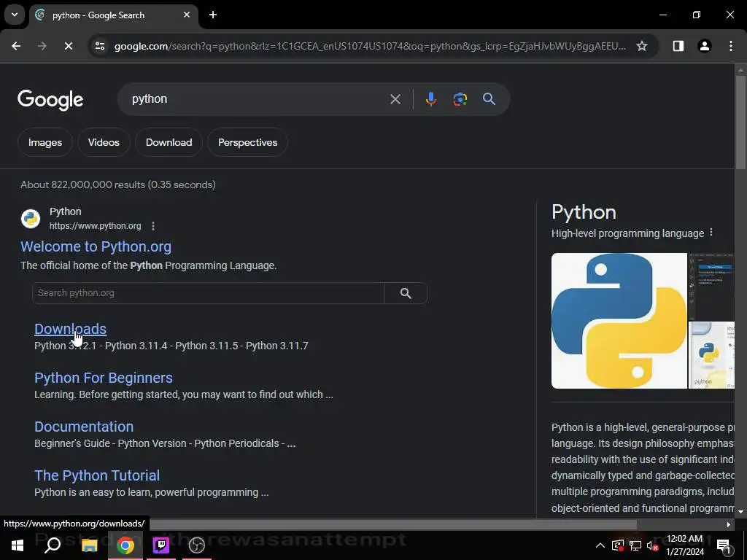Stop page loading with X button

[x=68, y=46]
